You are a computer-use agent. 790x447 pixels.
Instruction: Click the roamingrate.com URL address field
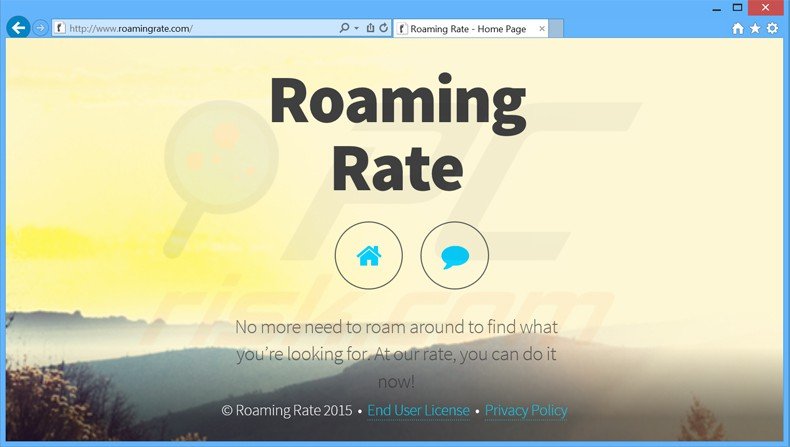click(x=200, y=29)
